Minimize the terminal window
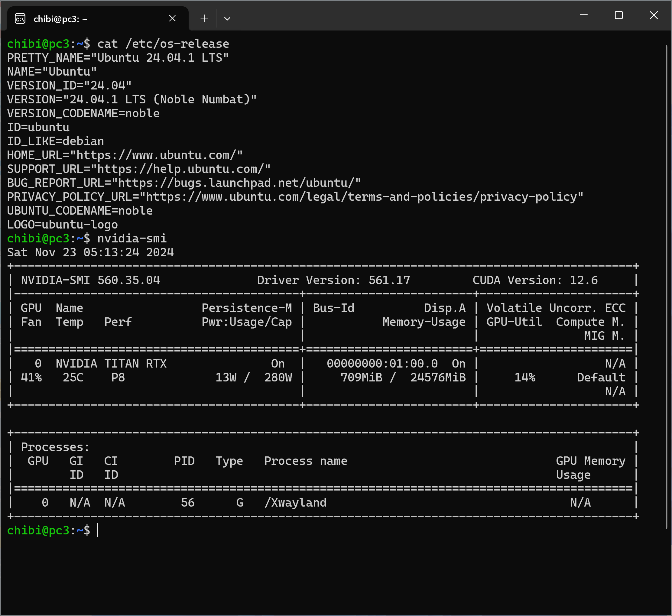Image resolution: width=672 pixels, height=616 pixels. (583, 15)
